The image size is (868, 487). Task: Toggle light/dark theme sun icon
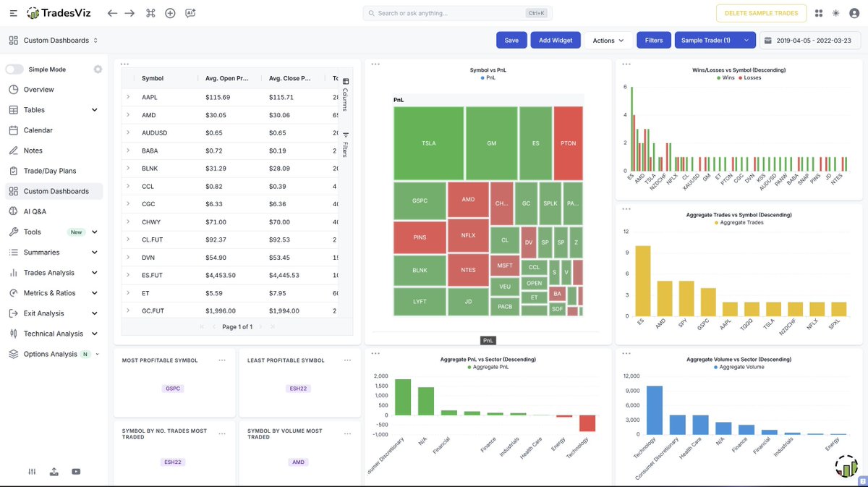836,13
